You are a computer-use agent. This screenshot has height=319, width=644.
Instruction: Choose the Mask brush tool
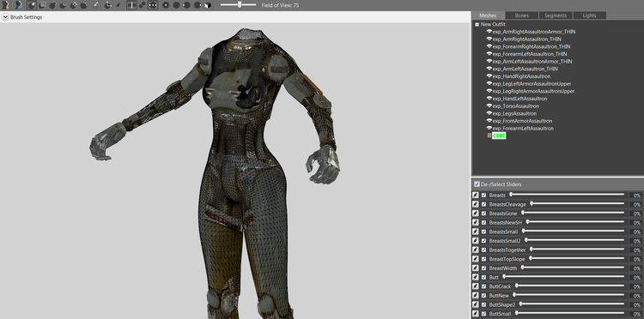(41, 5)
